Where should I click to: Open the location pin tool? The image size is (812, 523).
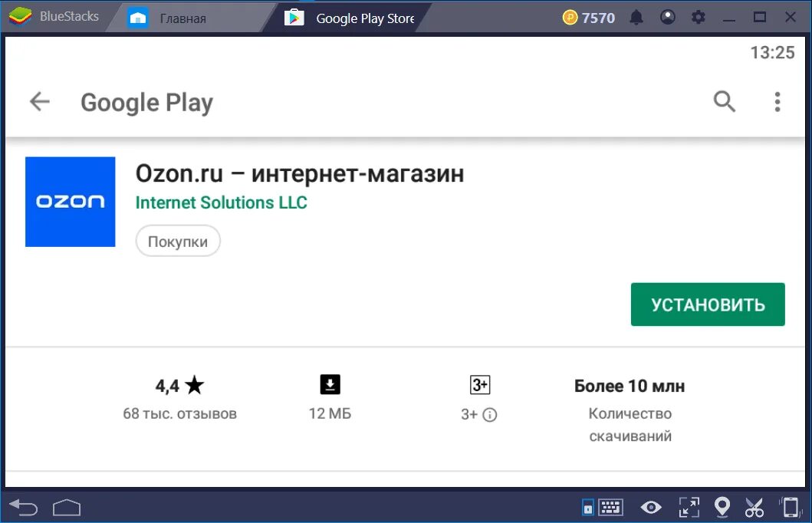point(722,508)
